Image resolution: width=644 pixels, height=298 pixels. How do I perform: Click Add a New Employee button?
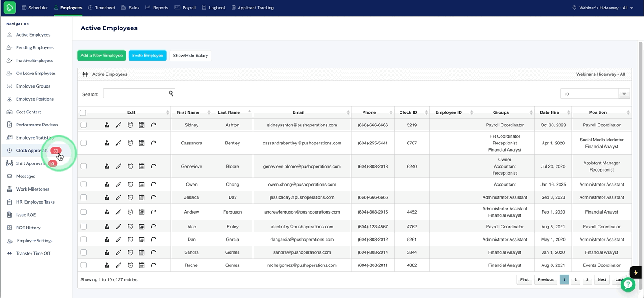101,56
